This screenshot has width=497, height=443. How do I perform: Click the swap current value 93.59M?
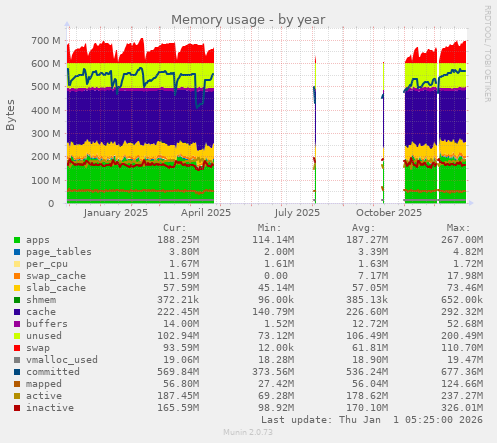point(181,348)
